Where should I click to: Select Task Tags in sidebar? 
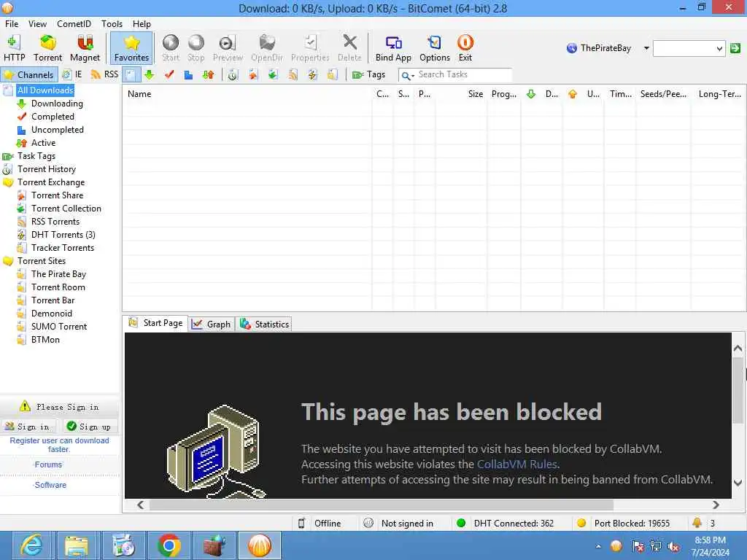(36, 156)
